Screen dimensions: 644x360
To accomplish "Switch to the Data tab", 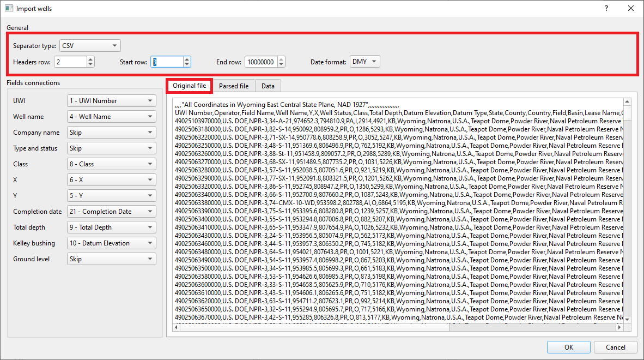I will [x=268, y=86].
